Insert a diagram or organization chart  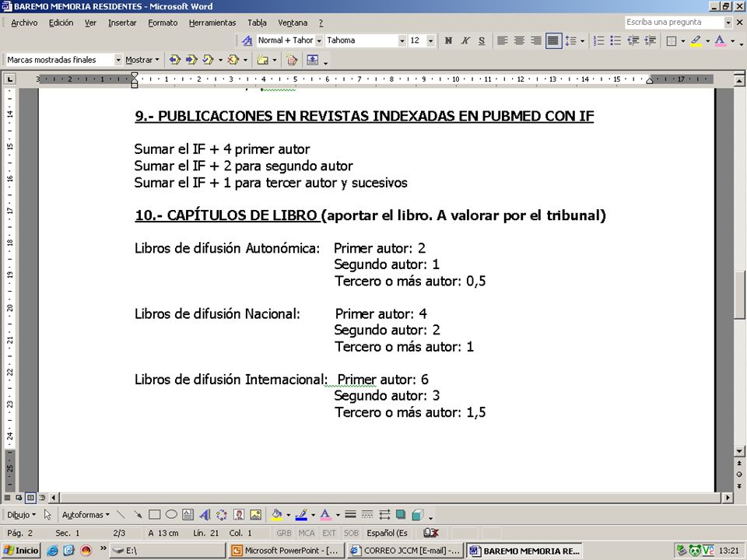pyautogui.click(x=222, y=515)
